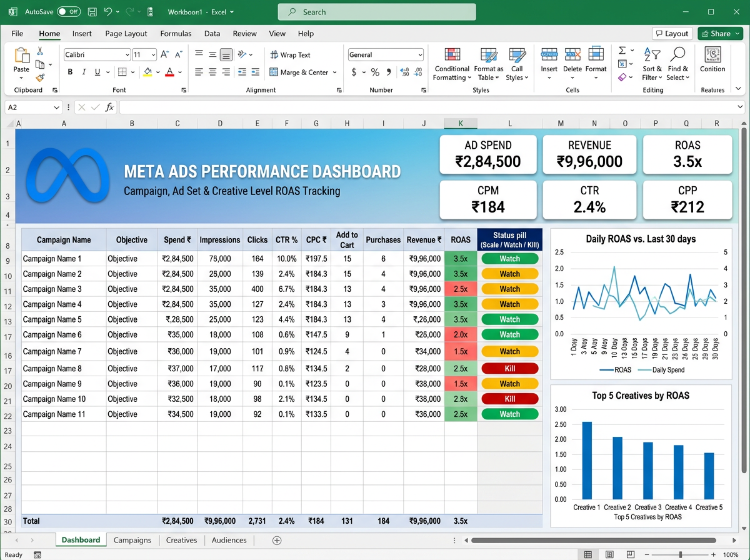
Task: Click the green Share button
Action: coord(720,34)
